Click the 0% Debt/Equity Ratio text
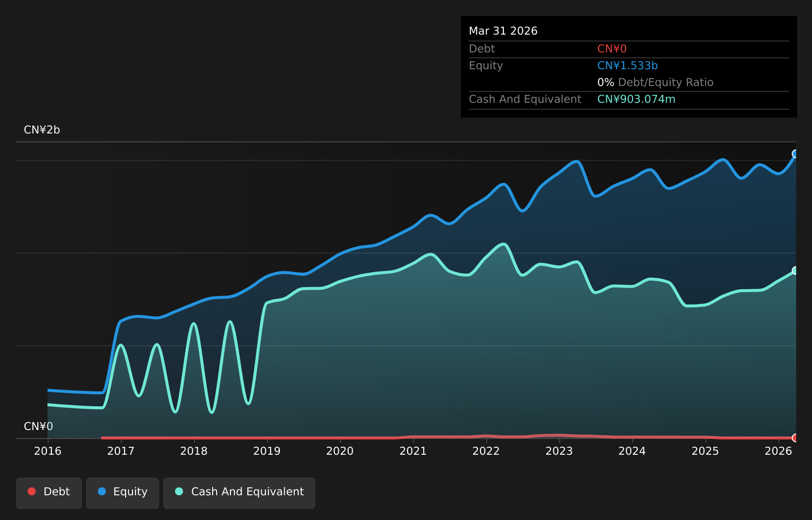Screen dimensions: 812x520 655,83
